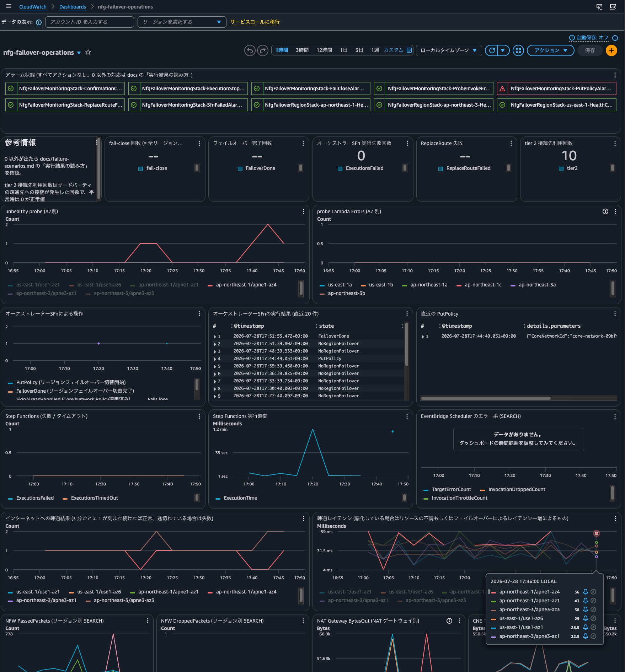Open tier 2 widget options menu
The height and width of the screenshot is (672, 625).
[615, 143]
